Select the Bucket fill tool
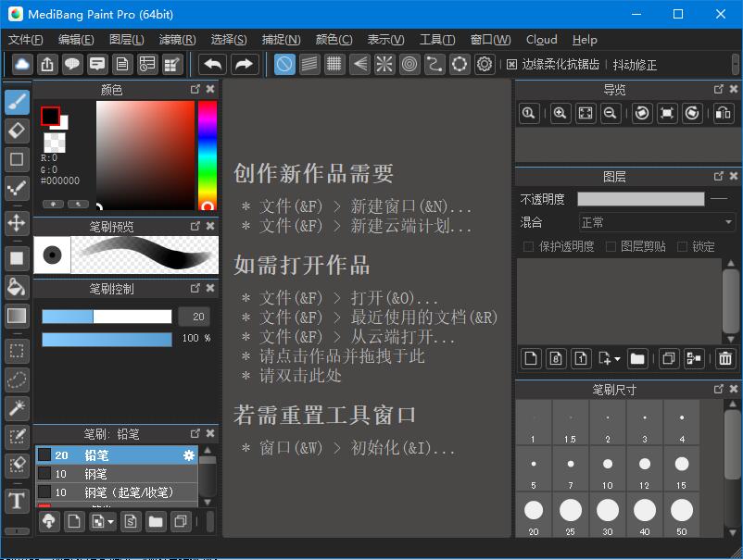 (17, 286)
